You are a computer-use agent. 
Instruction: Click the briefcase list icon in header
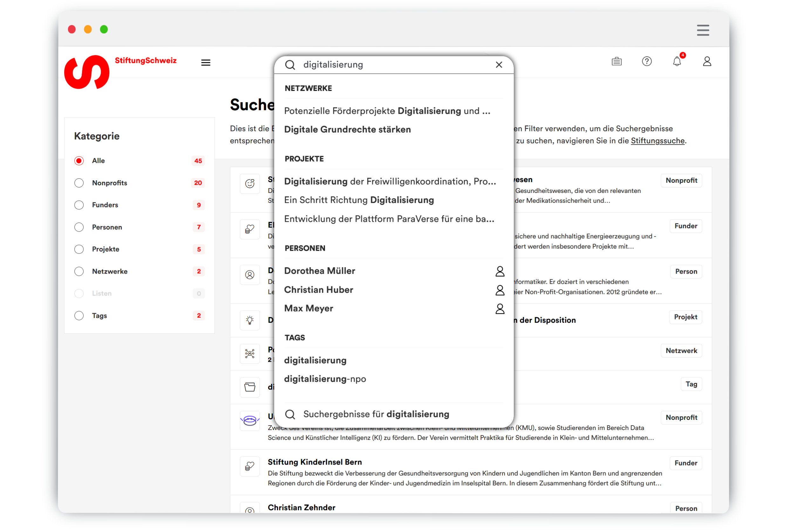coord(616,61)
